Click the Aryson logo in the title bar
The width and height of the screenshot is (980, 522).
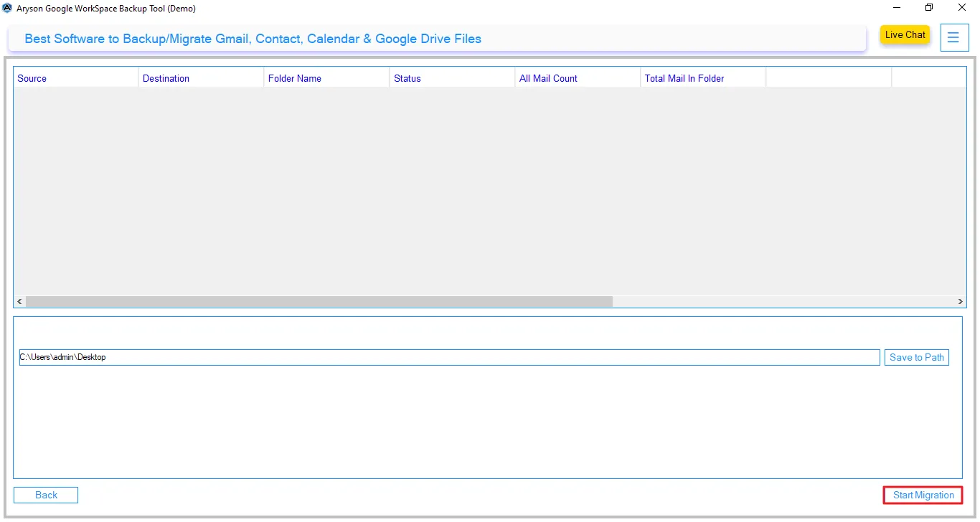click(7, 8)
